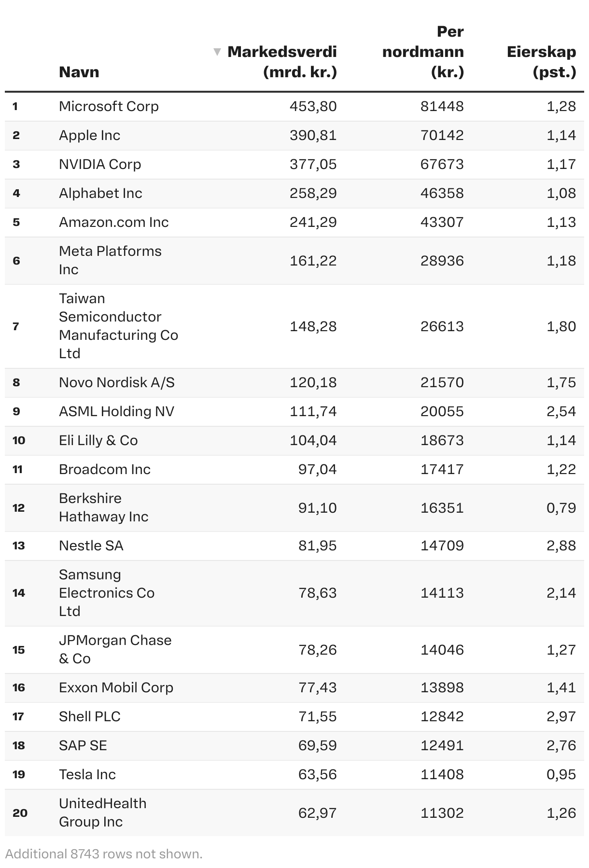Click Alphabet Inc company name
The width and height of the screenshot is (589, 868).
click(100, 193)
